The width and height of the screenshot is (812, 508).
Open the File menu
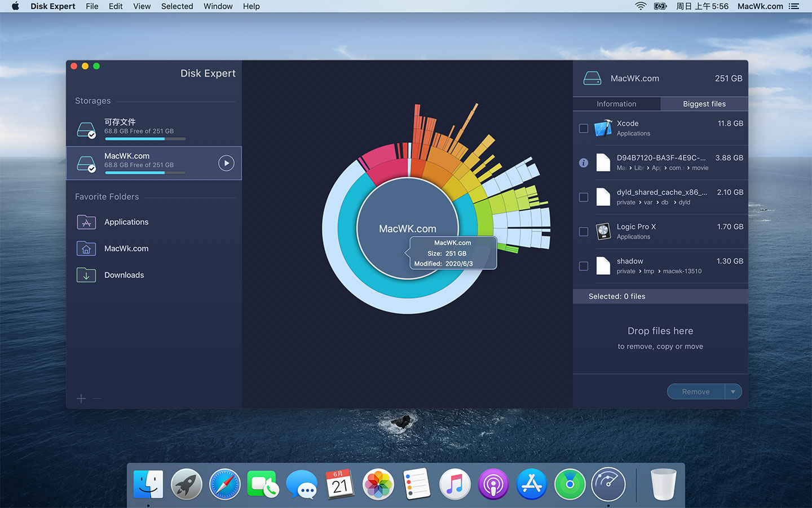92,6
